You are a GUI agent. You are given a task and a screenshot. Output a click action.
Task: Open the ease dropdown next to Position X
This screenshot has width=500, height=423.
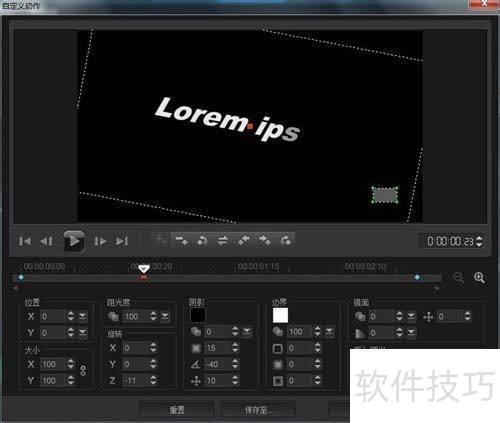[83, 316]
